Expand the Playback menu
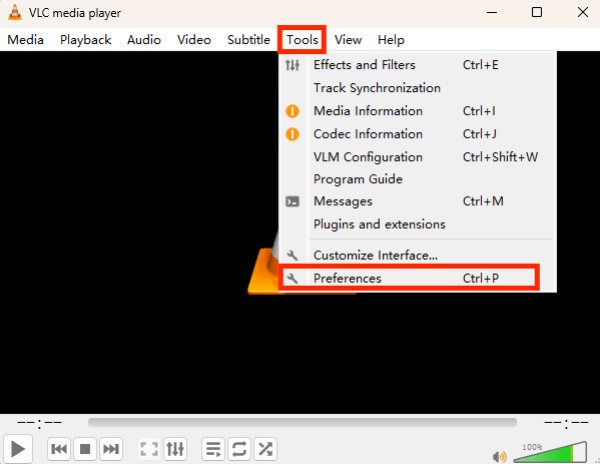Image resolution: width=600 pixels, height=464 pixels. [x=85, y=40]
